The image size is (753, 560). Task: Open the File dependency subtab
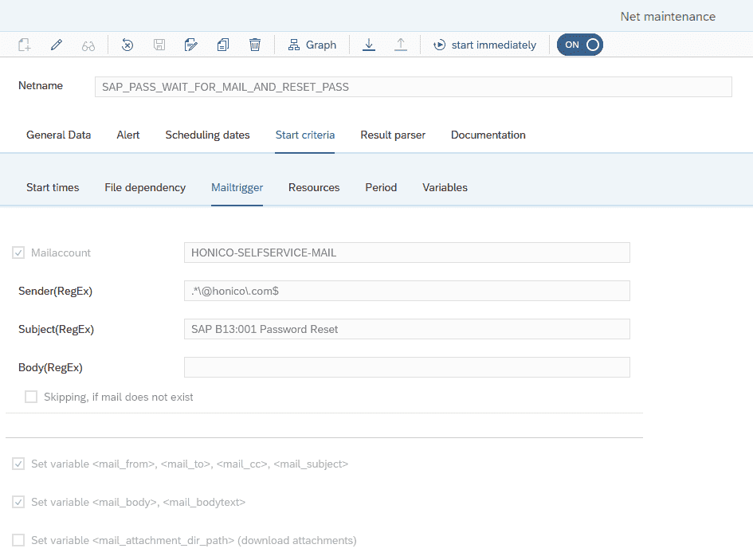click(145, 187)
